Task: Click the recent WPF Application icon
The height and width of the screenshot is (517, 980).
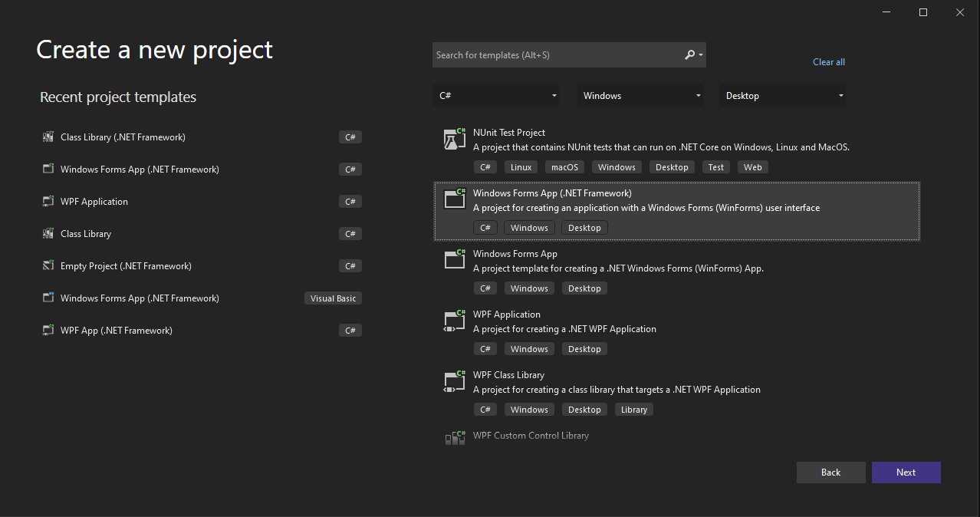Action: 48,202
